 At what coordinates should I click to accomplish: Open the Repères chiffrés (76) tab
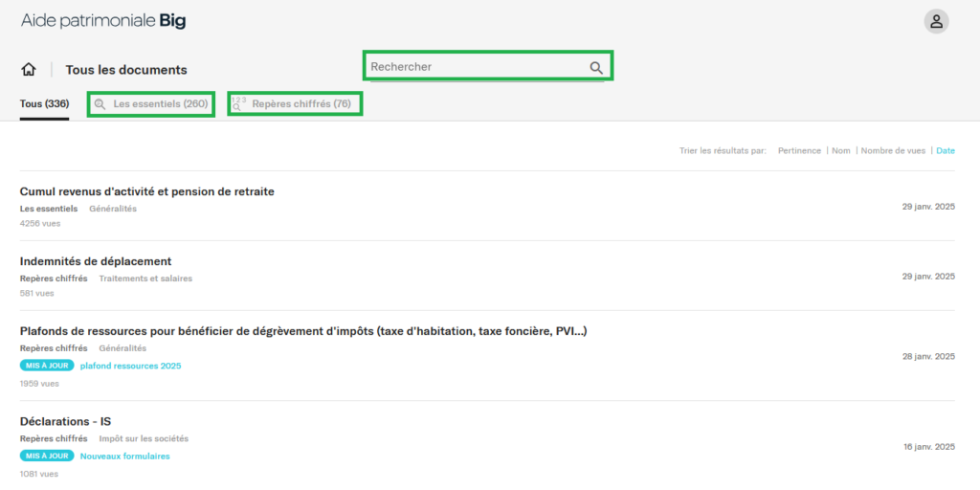pyautogui.click(x=301, y=103)
